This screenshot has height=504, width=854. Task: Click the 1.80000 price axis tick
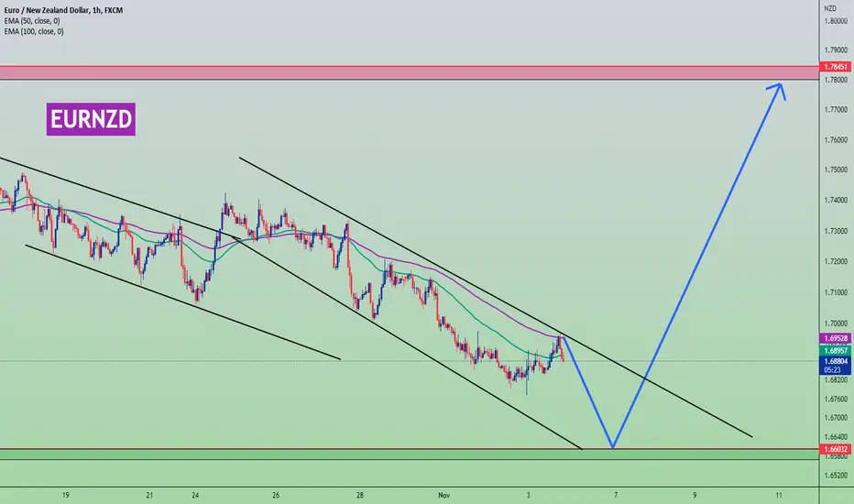[836, 21]
